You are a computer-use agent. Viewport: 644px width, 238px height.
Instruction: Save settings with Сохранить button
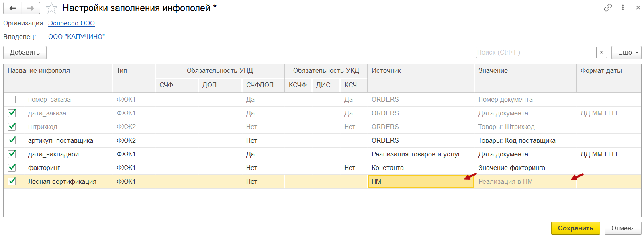click(575, 228)
